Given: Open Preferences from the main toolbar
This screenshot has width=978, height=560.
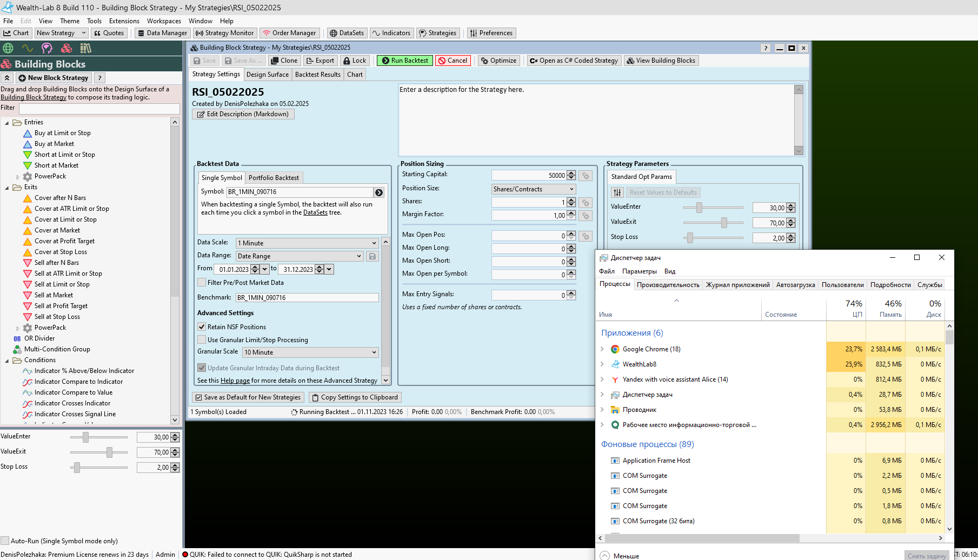Looking at the screenshot, I should tap(491, 33).
